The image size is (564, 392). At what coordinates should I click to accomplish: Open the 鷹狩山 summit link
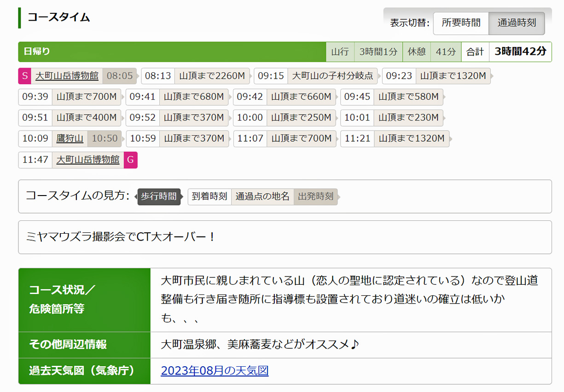click(70, 138)
